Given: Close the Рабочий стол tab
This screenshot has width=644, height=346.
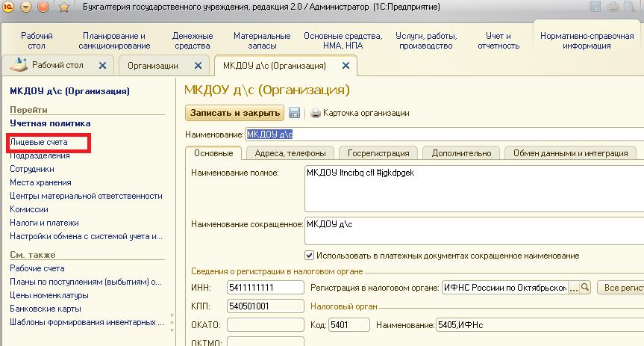Looking at the screenshot, I should coord(103,66).
